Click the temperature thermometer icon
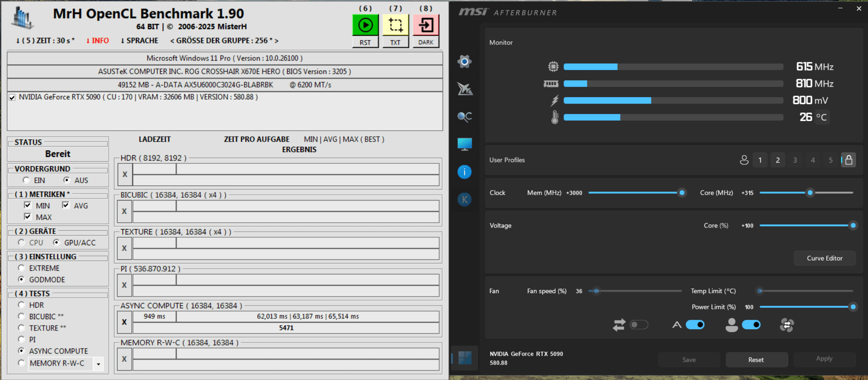This screenshot has width=868, height=380. 555,117
